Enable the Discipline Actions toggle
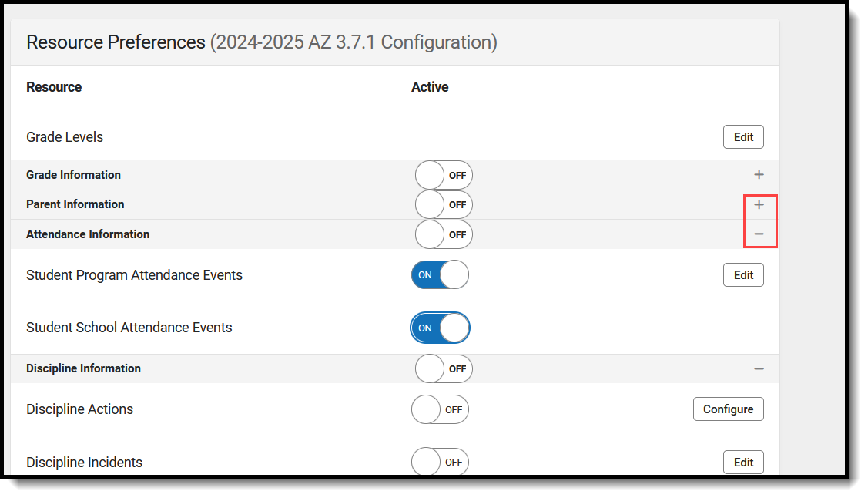The height and width of the screenshot is (498, 868). (440, 409)
